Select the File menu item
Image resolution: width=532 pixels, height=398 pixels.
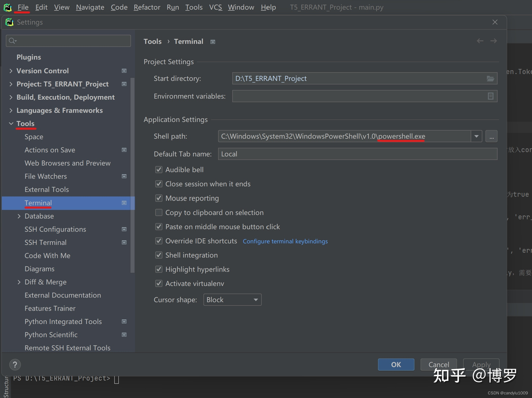click(23, 7)
